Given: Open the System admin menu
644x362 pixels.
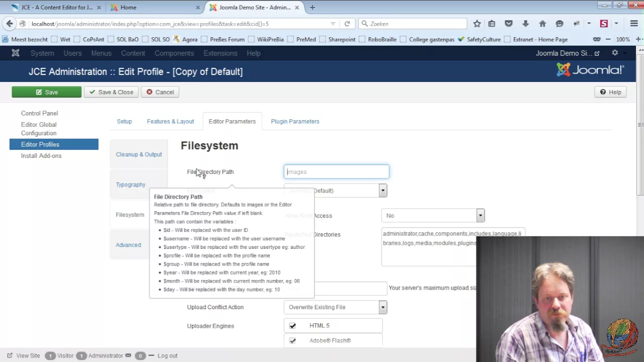Looking at the screenshot, I should pos(42,53).
